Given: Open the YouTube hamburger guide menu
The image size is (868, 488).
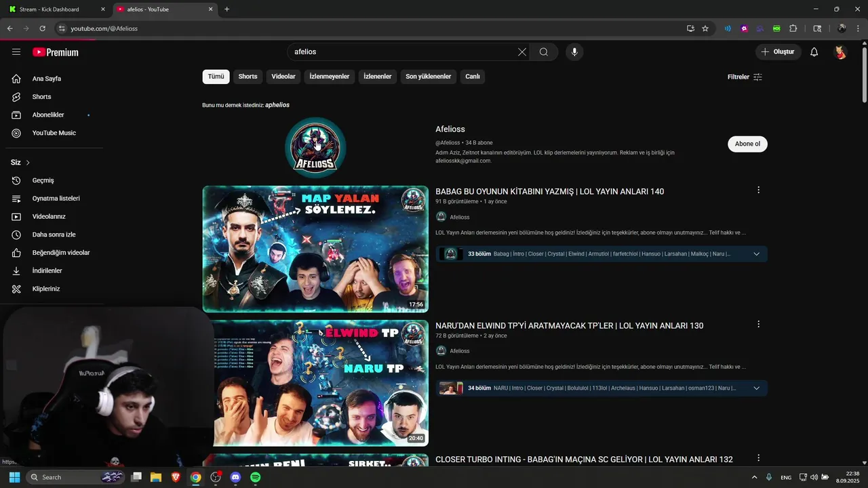Looking at the screenshot, I should [16, 52].
